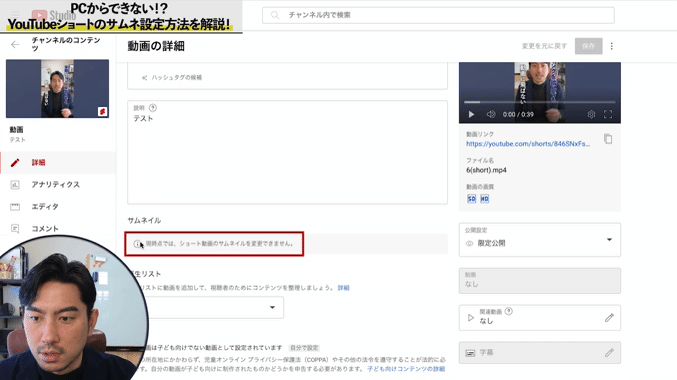The height and width of the screenshot is (380, 677).
Task: Play the preview video
Action: tap(471, 114)
